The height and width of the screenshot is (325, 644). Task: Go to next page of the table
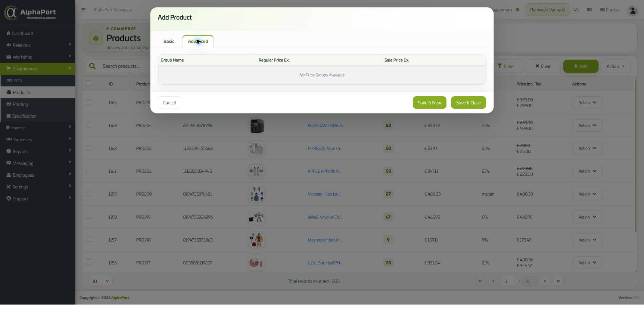[545, 281]
